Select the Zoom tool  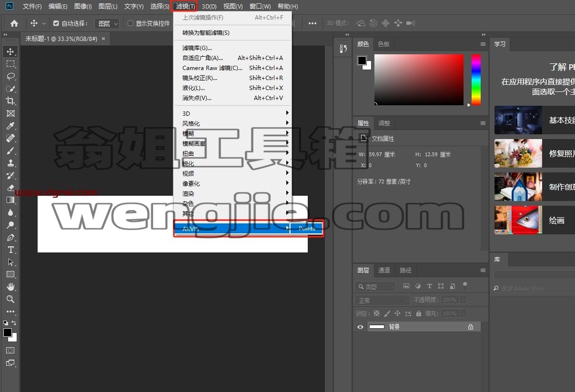click(x=10, y=299)
